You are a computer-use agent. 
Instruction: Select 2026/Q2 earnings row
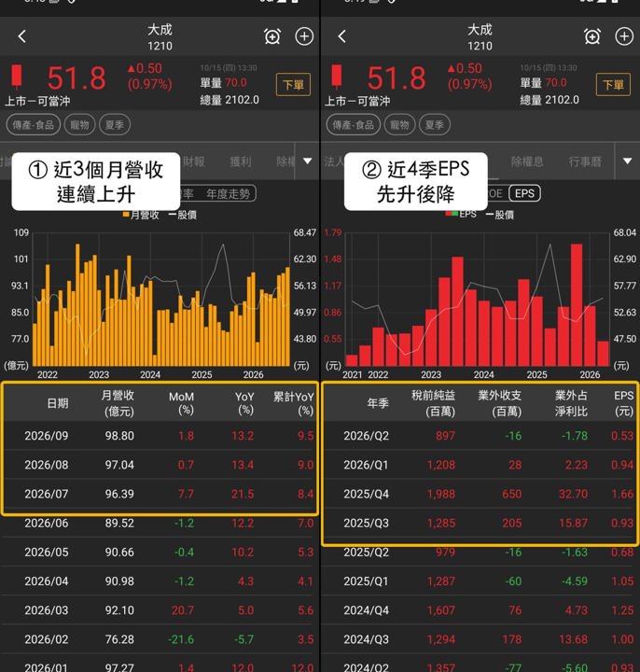[480, 436]
